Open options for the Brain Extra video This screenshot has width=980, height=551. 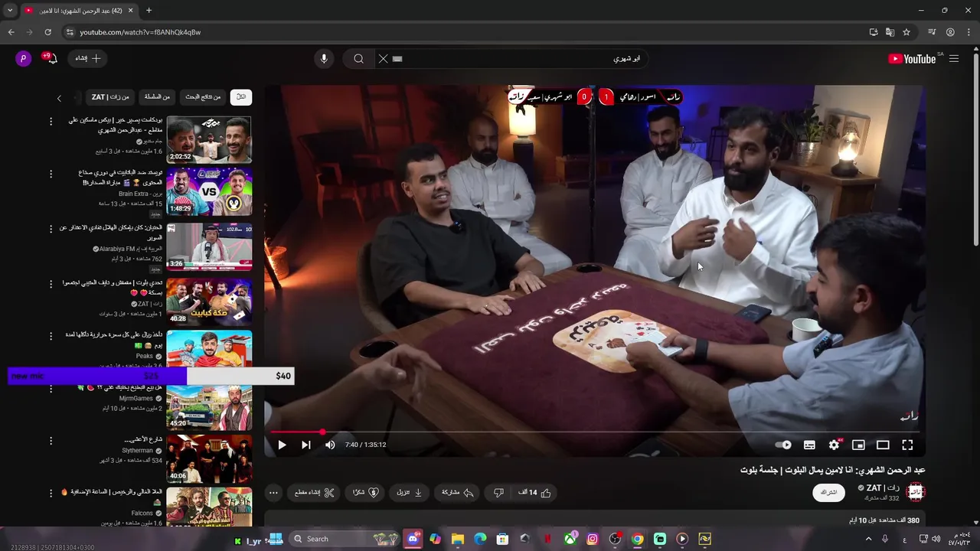pos(51,174)
